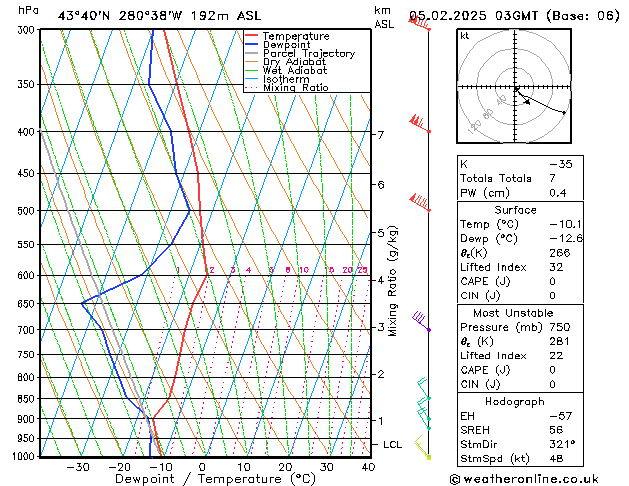This screenshot has height=486, width=629.
Task: Click the '7' km altitude tick label
Action: [x=381, y=135]
